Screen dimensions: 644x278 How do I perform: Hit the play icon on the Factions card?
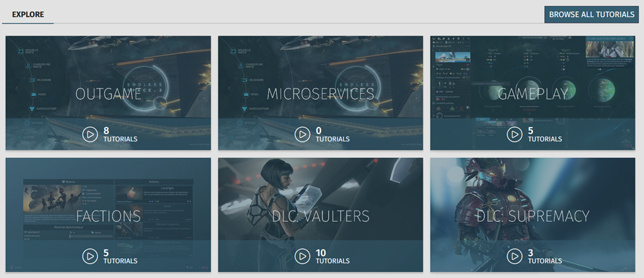click(90, 256)
